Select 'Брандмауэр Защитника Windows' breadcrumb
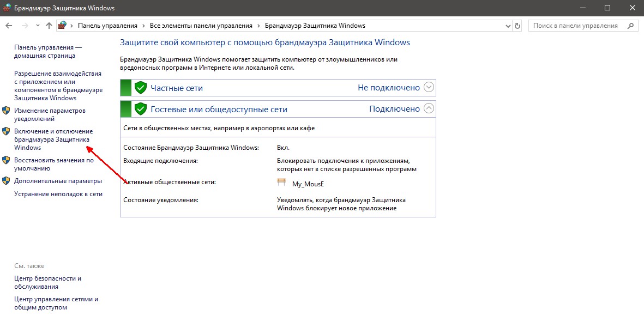644x322 pixels. tap(315, 26)
